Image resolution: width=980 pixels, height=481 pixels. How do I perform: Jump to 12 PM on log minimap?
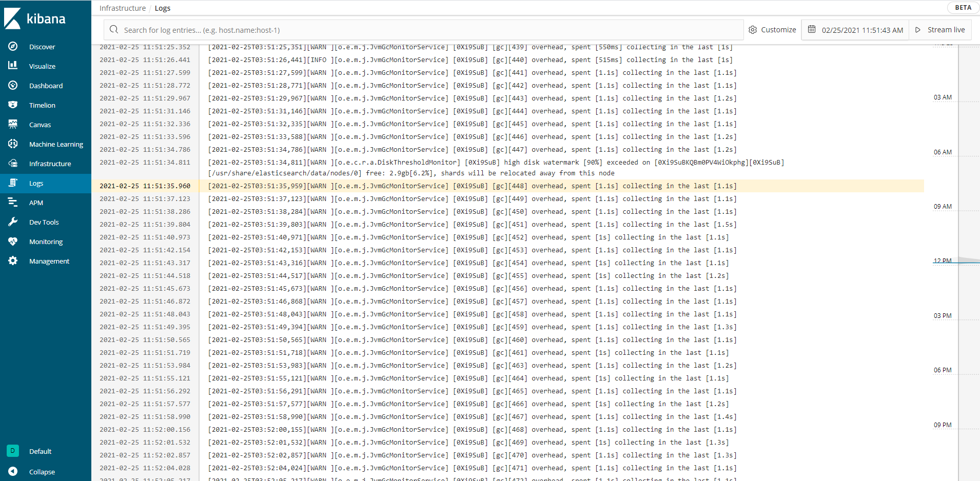pyautogui.click(x=943, y=261)
